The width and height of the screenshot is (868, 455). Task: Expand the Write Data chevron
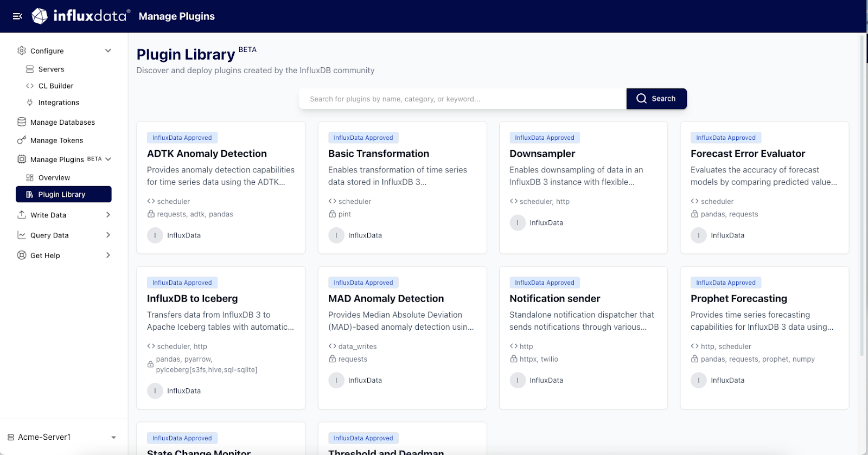click(108, 215)
